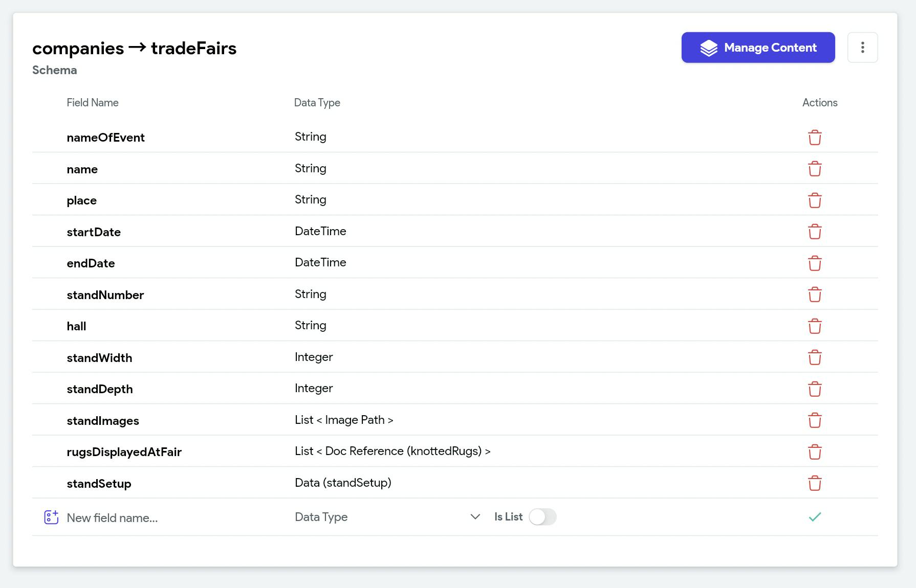Remove the startDate field

click(x=815, y=232)
